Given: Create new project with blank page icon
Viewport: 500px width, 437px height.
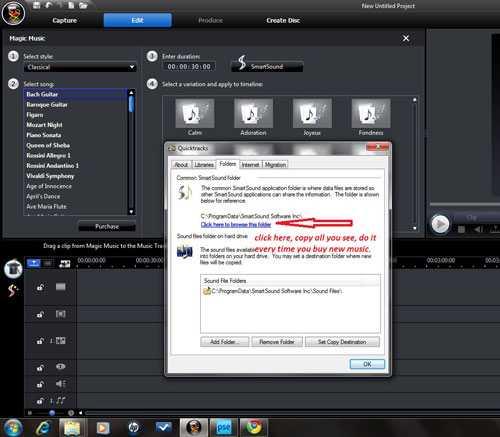Looking at the screenshot, I should pos(71,5).
